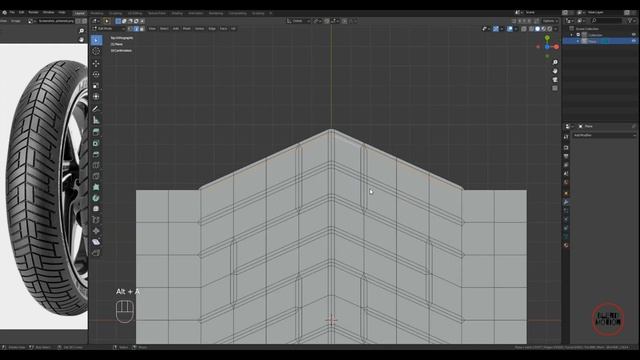The image size is (640, 360).
Task: Activate the 3D Cursor tool
Action: pos(96,51)
